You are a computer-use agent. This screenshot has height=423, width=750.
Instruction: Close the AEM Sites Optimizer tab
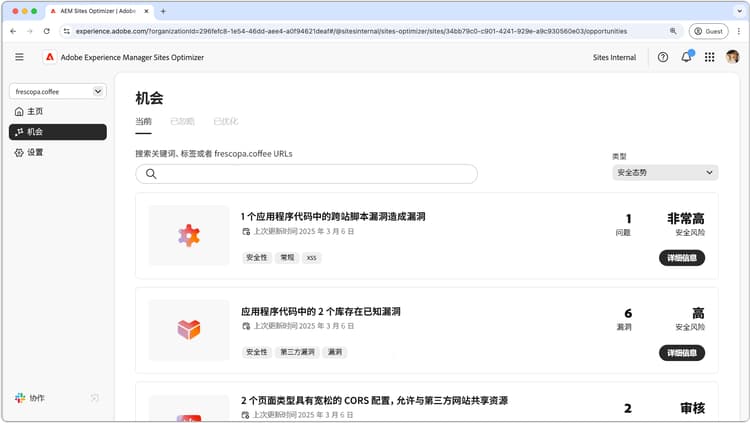(146, 11)
